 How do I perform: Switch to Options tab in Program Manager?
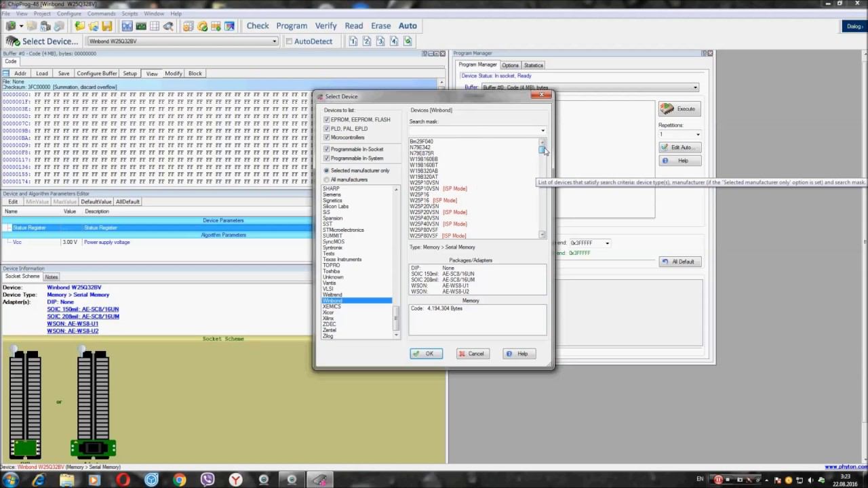[x=510, y=65]
